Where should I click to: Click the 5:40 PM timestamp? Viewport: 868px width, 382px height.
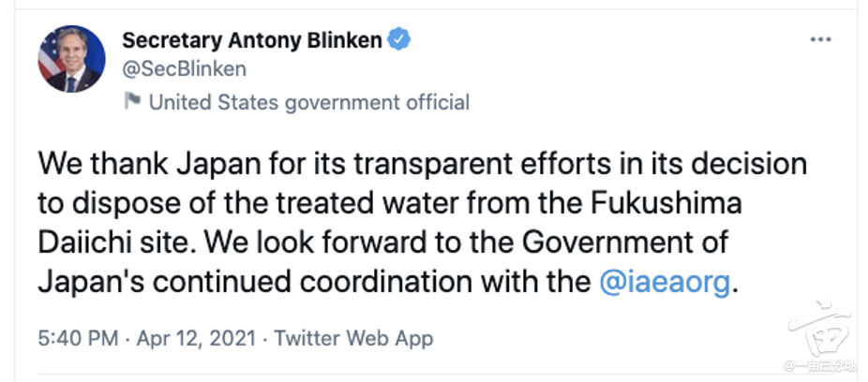(x=78, y=338)
